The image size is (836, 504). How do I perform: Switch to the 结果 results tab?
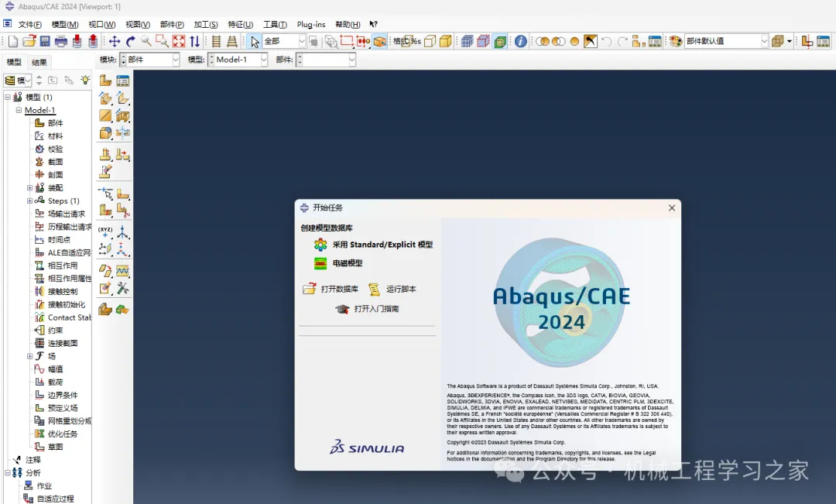point(39,63)
